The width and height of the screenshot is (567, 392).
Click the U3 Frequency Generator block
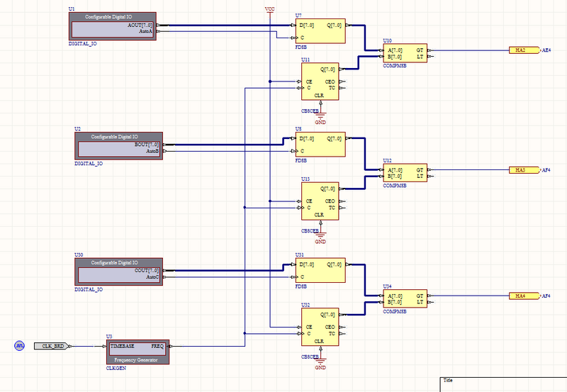click(138, 352)
